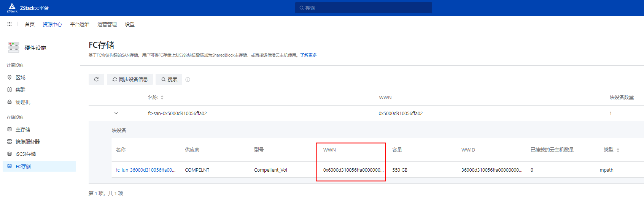Collapse the fc-san-0x5000d310056ffa02 row

[x=116, y=113]
